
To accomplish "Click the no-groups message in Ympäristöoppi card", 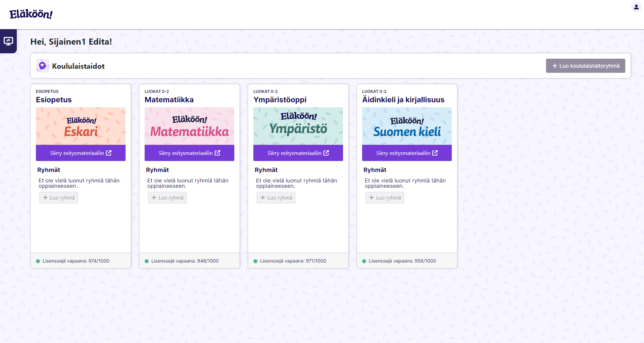I will coord(297,183).
